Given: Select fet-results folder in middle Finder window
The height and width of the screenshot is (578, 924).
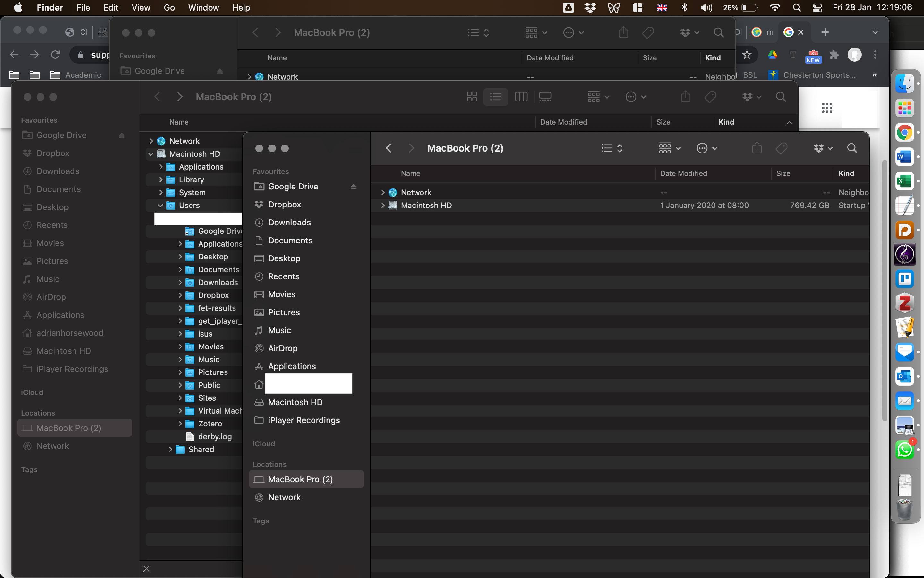Looking at the screenshot, I should tap(217, 308).
